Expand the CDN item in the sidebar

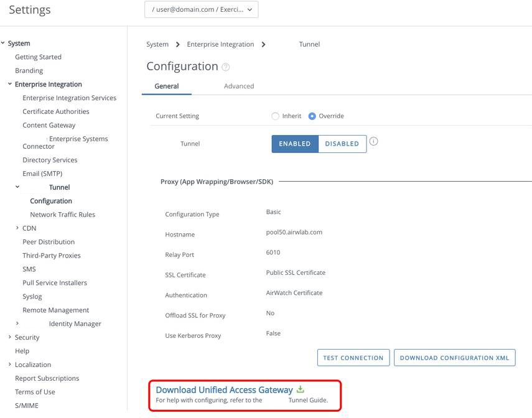[17, 228]
